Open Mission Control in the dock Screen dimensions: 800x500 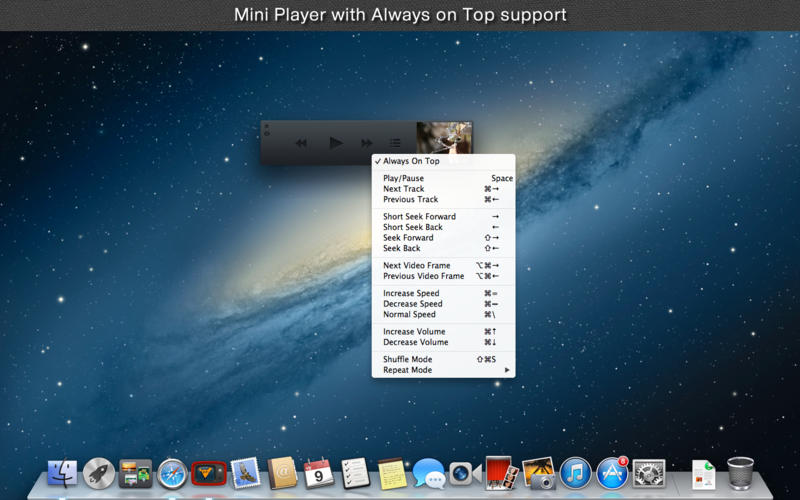(136, 473)
